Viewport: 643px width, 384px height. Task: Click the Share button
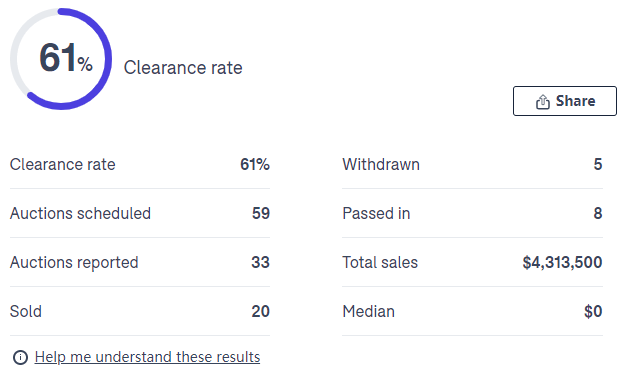565,101
